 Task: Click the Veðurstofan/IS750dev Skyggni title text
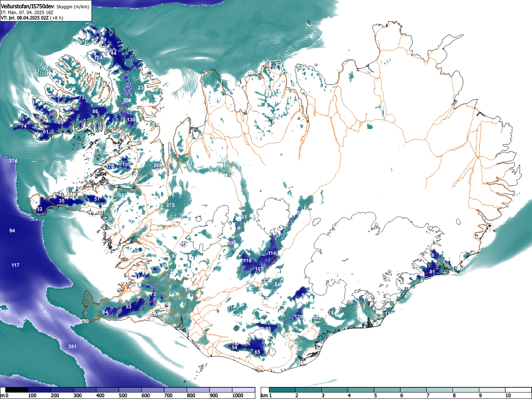pyautogui.click(x=45, y=7)
